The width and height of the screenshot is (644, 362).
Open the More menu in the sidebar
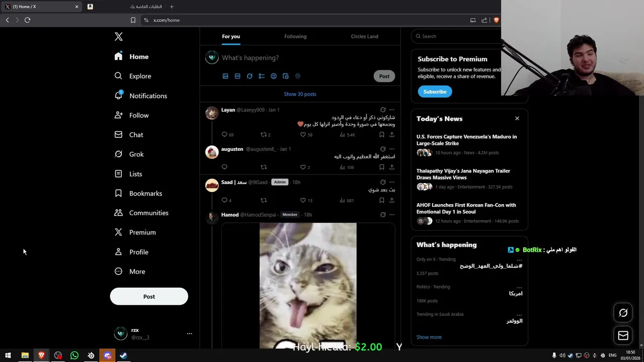tap(130, 271)
